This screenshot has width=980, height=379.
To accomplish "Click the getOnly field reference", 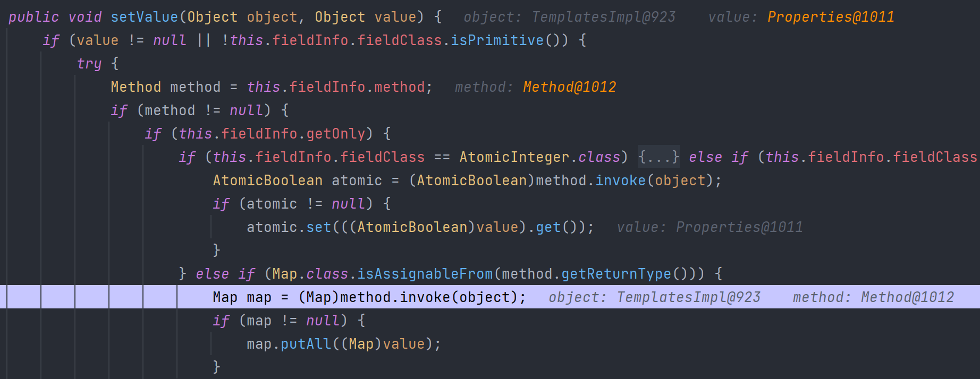I will pos(335,134).
